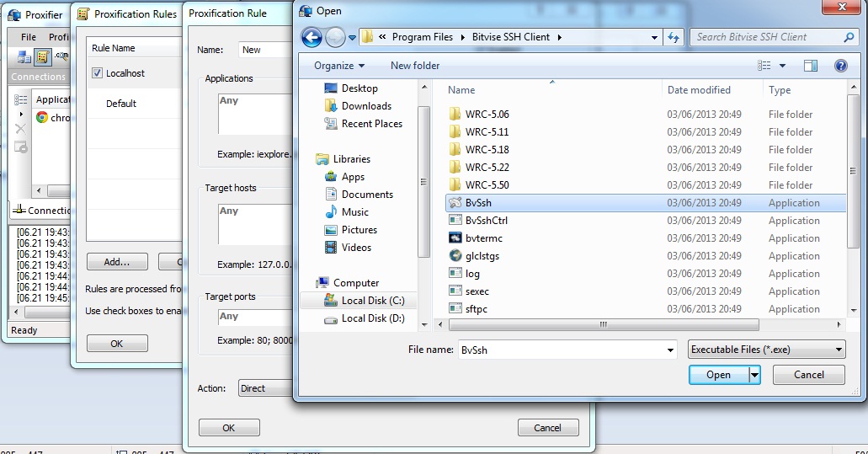Change view with the views icon
The height and width of the screenshot is (454, 868).
pos(764,66)
